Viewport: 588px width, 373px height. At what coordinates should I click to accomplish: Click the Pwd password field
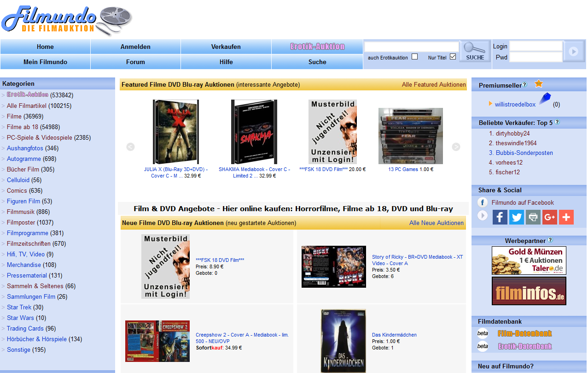point(536,57)
